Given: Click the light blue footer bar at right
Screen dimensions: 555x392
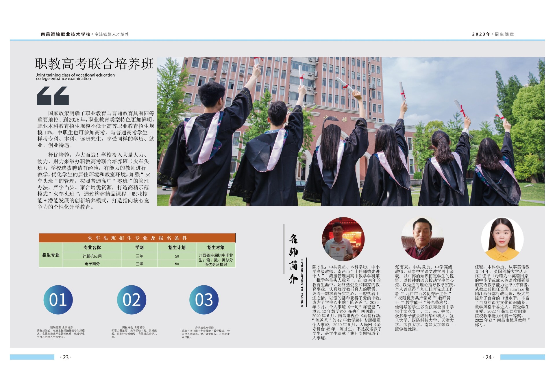Looking at the screenshot, I should point(522,357).
